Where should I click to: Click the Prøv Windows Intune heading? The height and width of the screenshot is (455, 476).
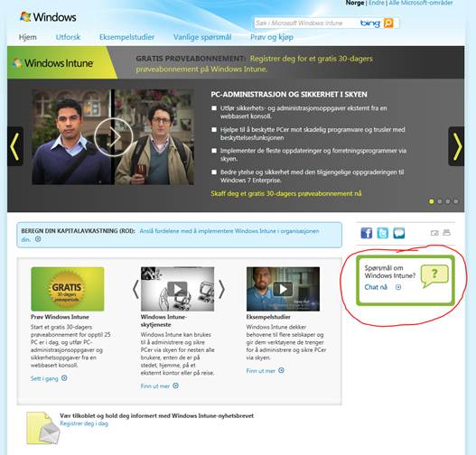tap(60, 317)
